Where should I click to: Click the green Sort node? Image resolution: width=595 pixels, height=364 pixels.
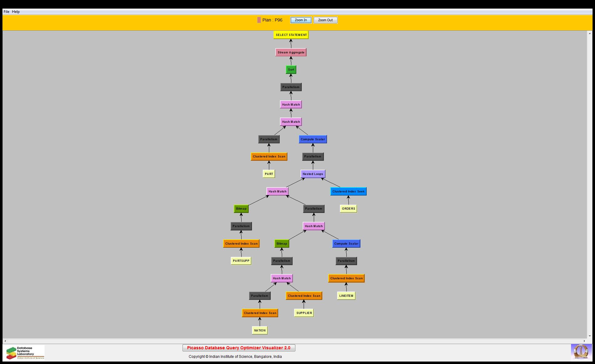(x=291, y=70)
